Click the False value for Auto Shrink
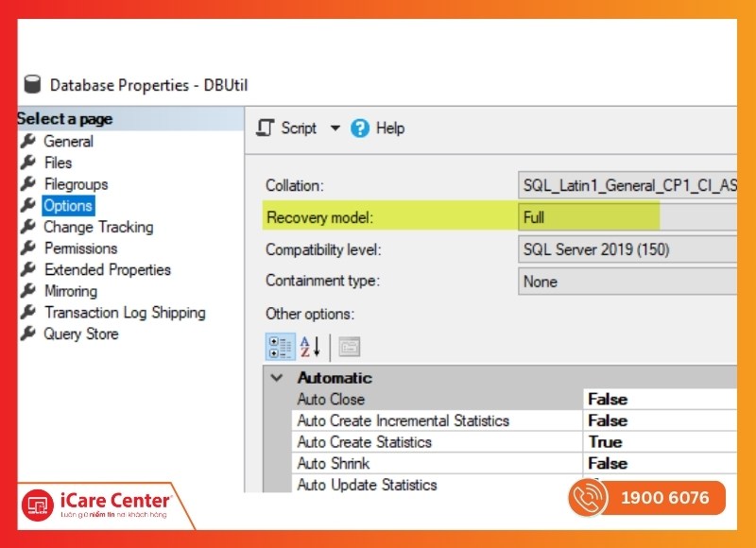The image size is (756, 548). click(x=608, y=463)
